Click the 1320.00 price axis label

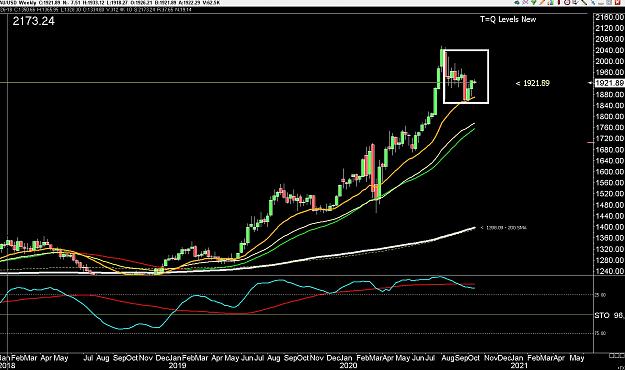[609, 250]
